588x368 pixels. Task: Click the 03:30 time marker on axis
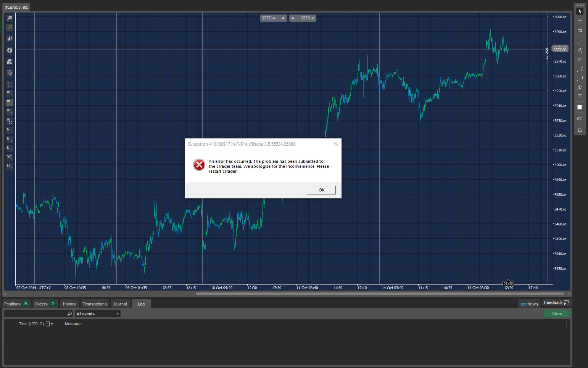tap(508, 283)
